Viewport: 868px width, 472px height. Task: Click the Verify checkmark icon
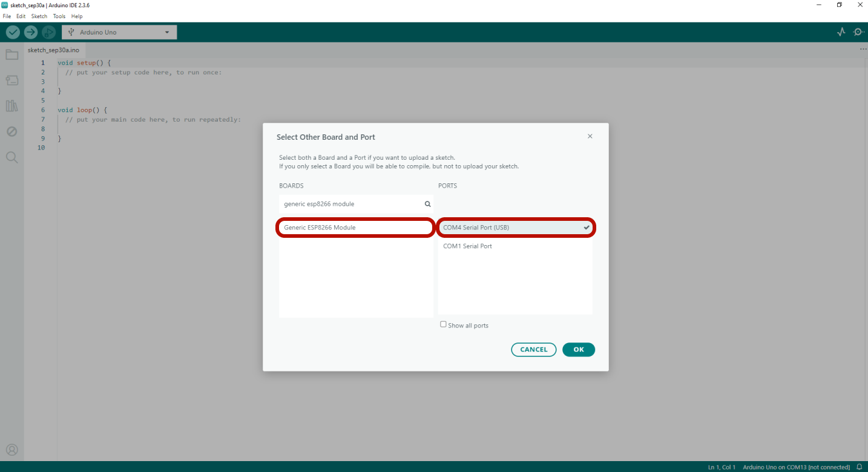coord(13,32)
